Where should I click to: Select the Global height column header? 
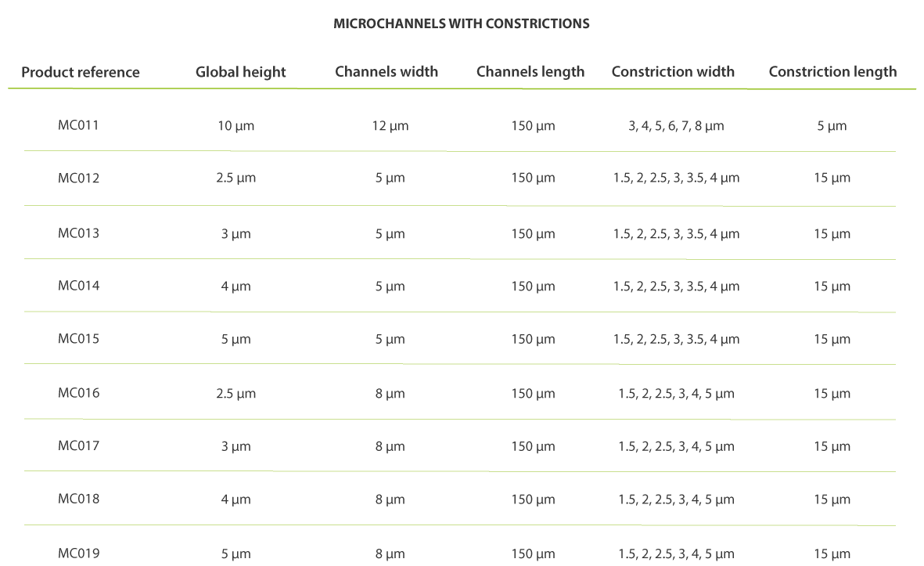pyautogui.click(x=241, y=73)
